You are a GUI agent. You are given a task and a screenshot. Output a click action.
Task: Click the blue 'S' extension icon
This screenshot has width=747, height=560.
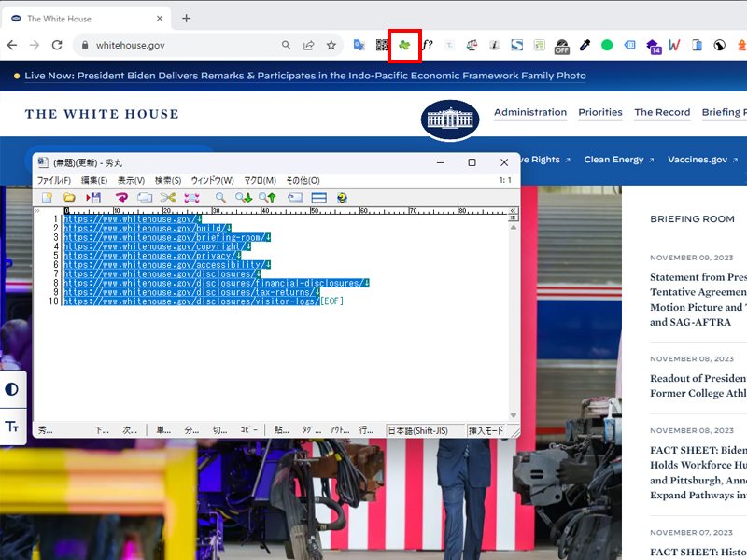[x=517, y=45]
